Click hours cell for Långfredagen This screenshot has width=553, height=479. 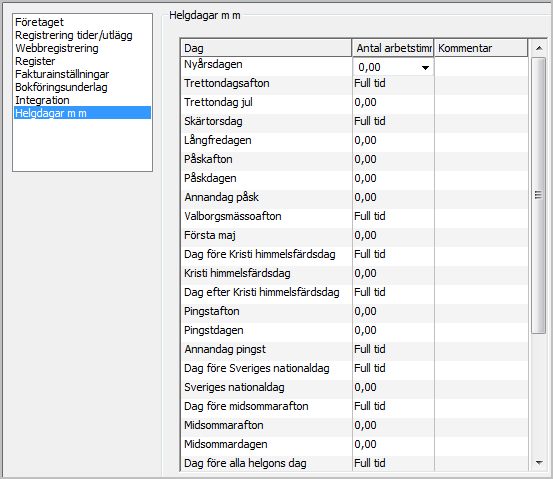[x=393, y=140]
